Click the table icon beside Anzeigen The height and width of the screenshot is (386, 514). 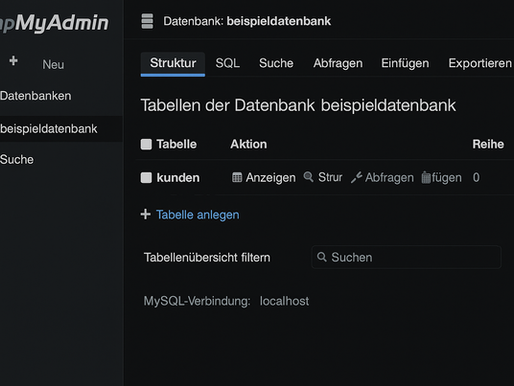237,177
